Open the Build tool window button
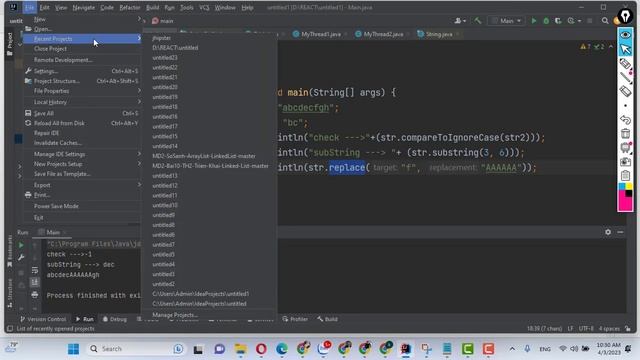 pyautogui.click(x=327, y=319)
